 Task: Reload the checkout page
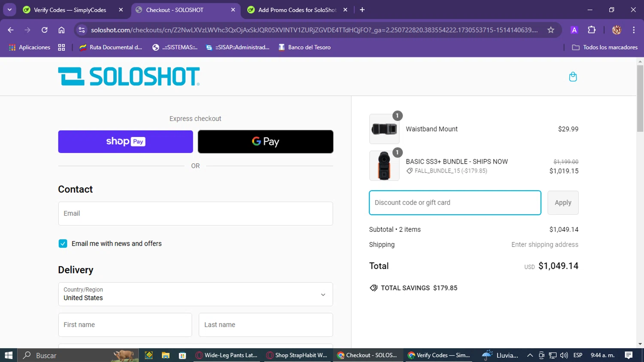click(45, 30)
